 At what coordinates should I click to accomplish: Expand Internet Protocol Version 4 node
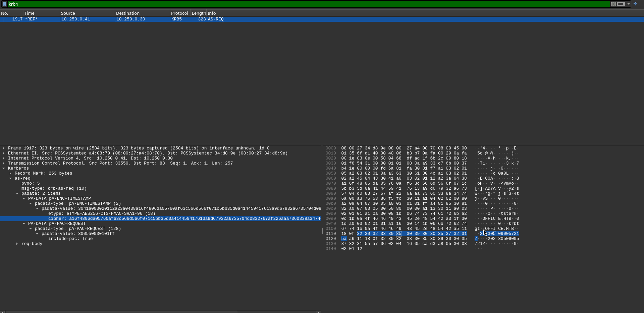(x=4, y=158)
